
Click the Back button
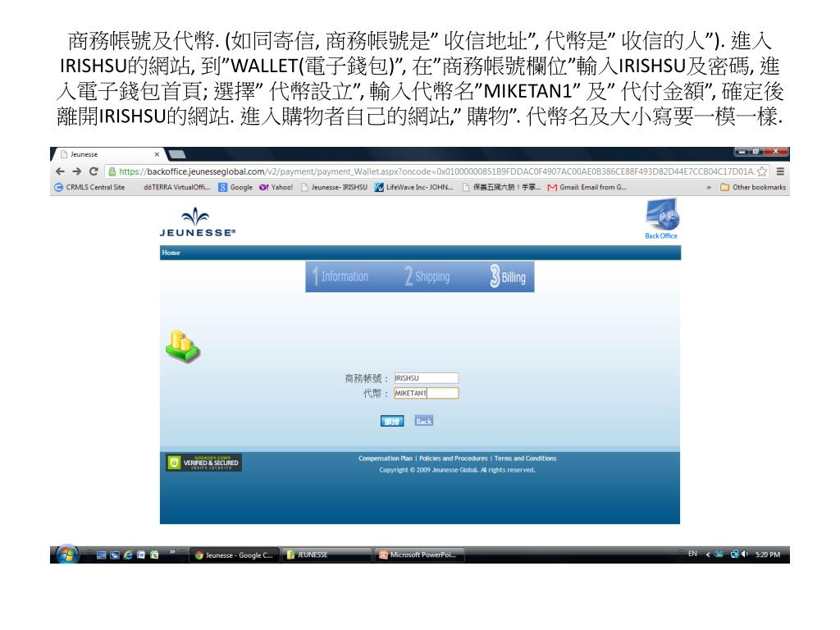424,421
